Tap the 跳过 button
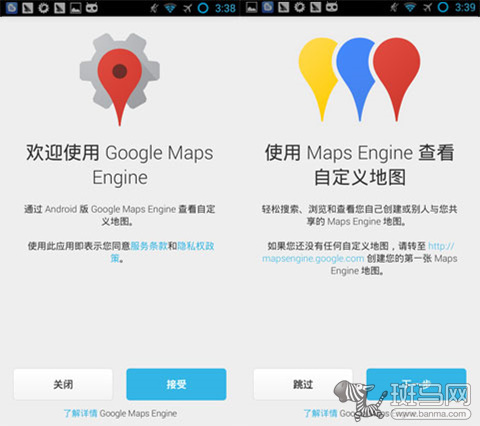The height and width of the screenshot is (426, 480). pyautogui.click(x=303, y=384)
